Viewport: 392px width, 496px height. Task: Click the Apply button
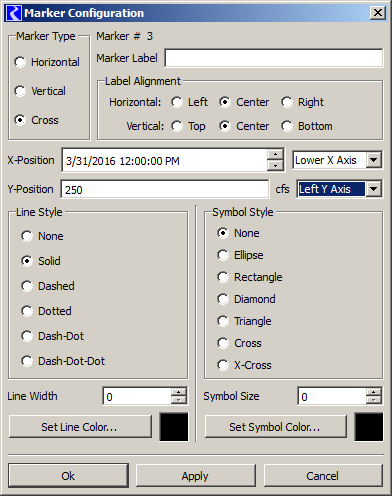click(196, 476)
